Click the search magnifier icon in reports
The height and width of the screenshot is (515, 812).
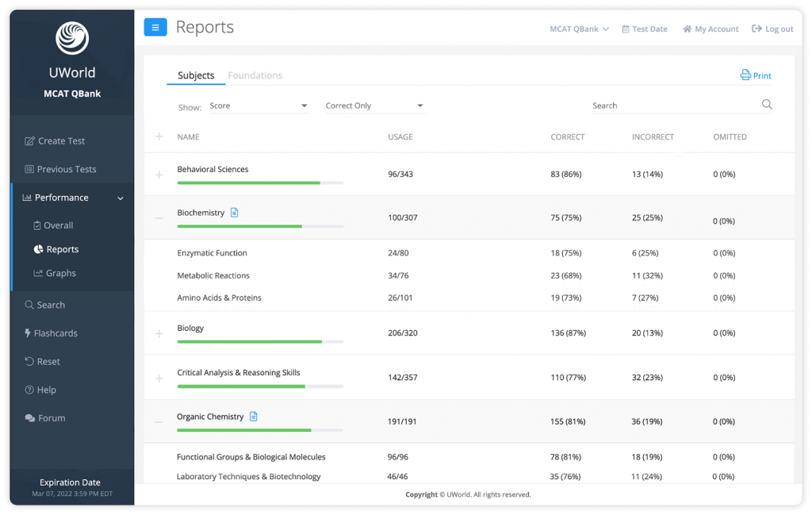coord(767,105)
